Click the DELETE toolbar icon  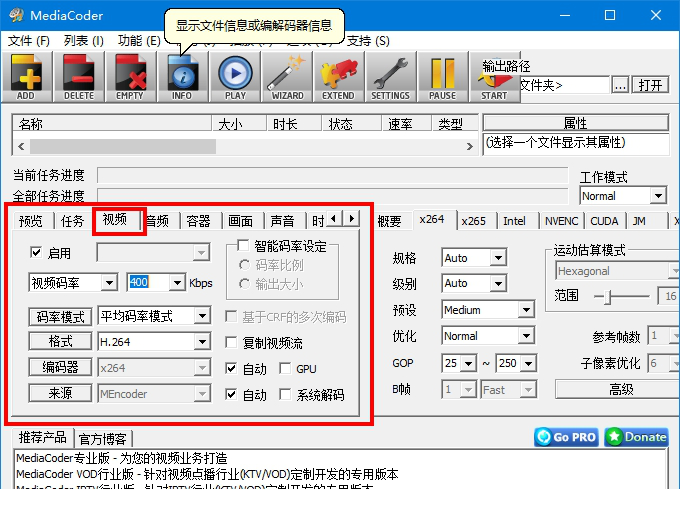[79, 77]
